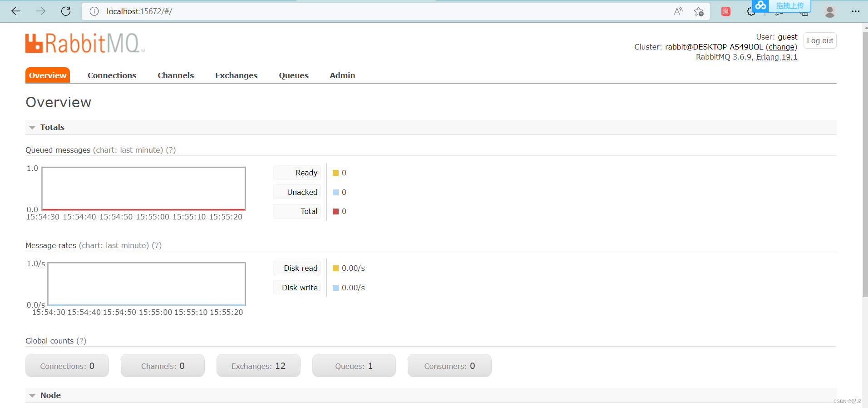Open the Baidu cloud drag-upload widget
The height and width of the screenshot is (408, 868).
coord(781,5)
